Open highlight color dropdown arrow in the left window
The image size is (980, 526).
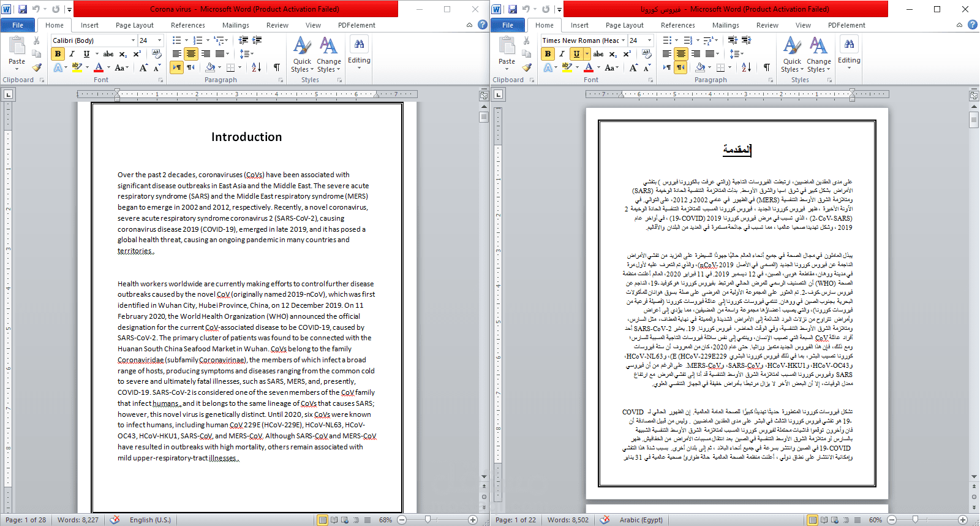[x=86, y=67]
